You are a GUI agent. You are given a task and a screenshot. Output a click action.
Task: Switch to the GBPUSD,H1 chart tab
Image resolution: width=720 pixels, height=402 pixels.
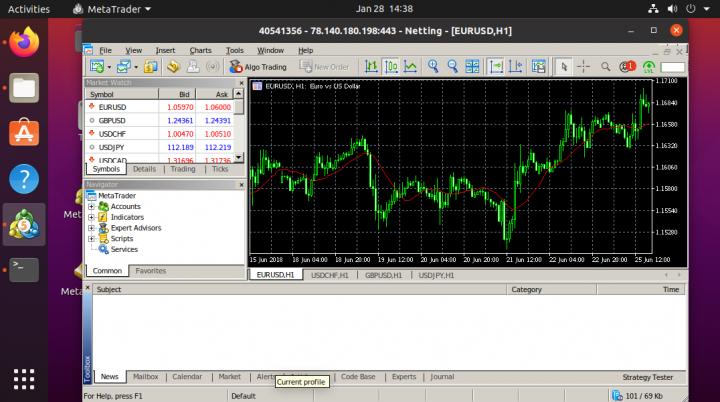(x=383, y=274)
